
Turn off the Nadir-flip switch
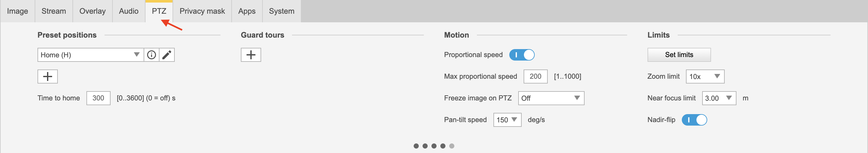point(694,120)
